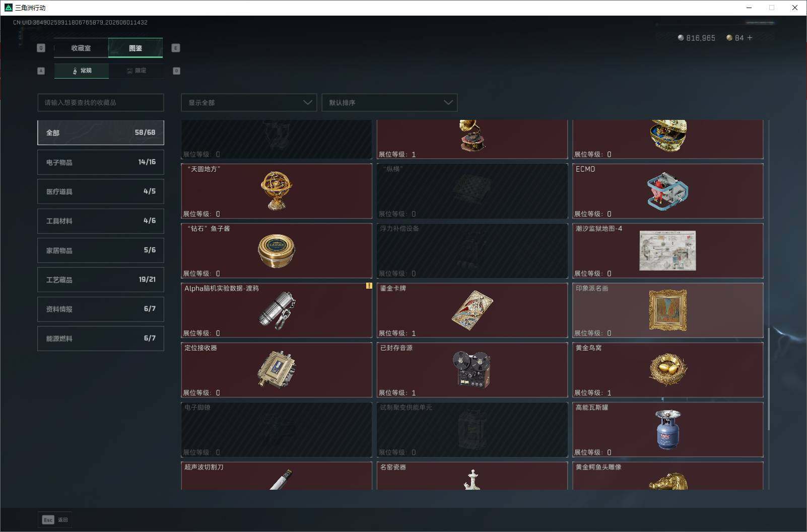Click the jeweled golden egg collectible icon

[x=668, y=135]
